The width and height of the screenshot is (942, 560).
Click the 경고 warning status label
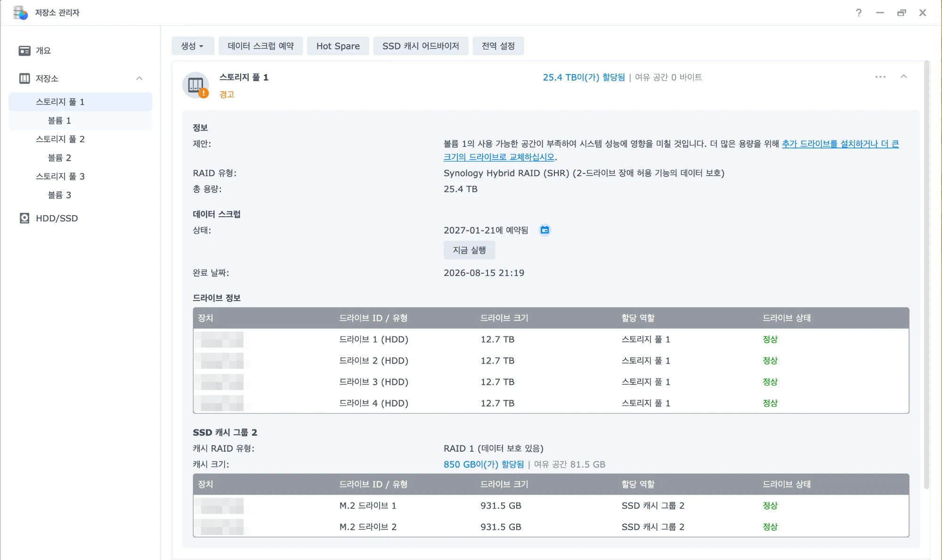[227, 94]
